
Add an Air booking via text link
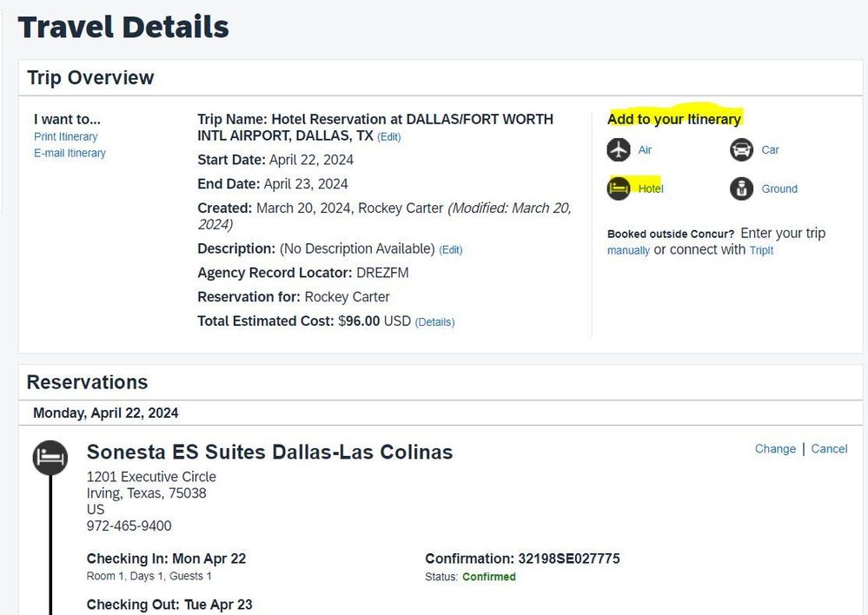(645, 150)
